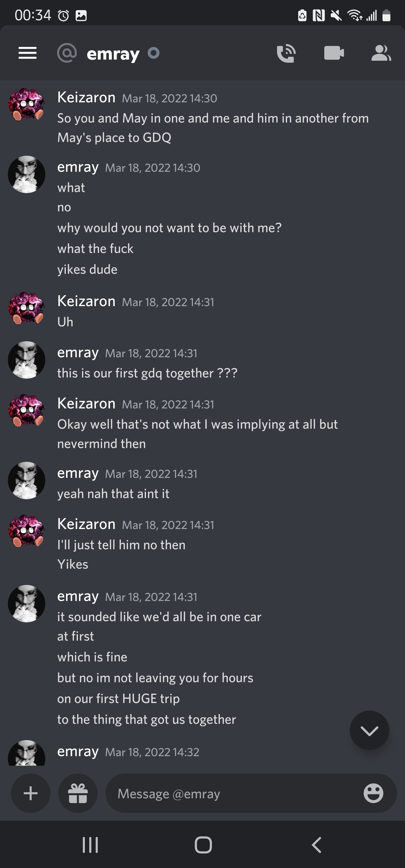
Task: Open the emoji picker in message box
Action: (x=373, y=793)
